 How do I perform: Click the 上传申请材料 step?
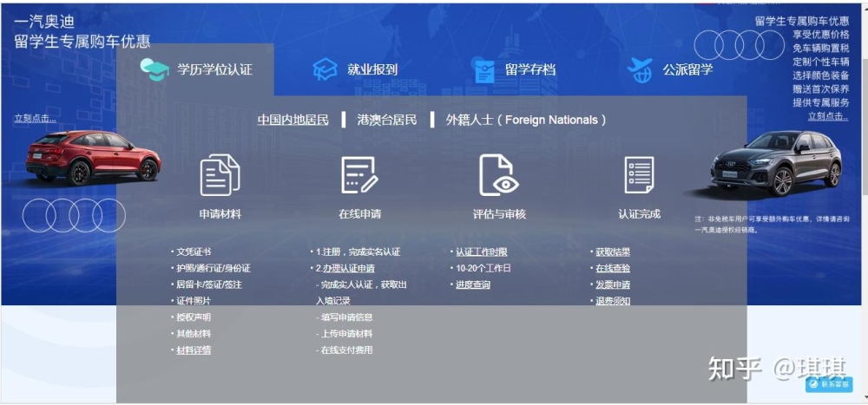tap(346, 334)
